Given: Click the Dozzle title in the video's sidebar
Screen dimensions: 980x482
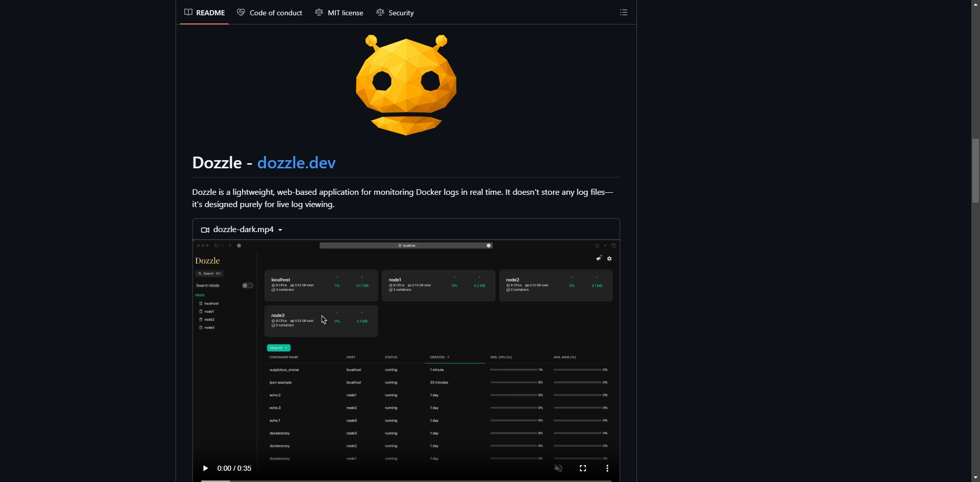Looking at the screenshot, I should pyautogui.click(x=208, y=261).
